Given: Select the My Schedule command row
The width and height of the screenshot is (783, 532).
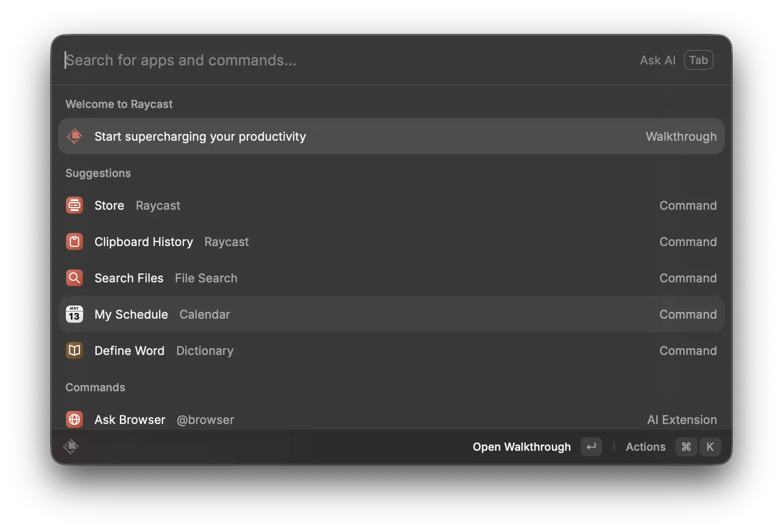Looking at the screenshot, I should click(391, 314).
